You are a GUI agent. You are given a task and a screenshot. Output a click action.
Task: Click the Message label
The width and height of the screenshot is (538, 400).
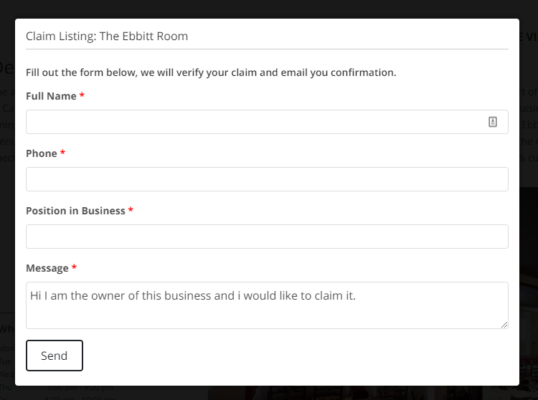(x=47, y=268)
